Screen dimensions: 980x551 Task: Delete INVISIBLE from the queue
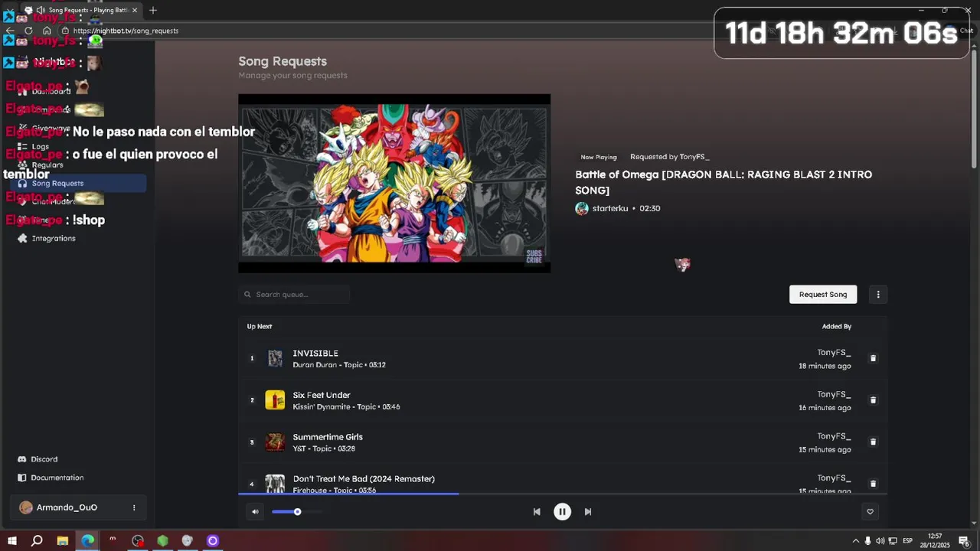873,358
